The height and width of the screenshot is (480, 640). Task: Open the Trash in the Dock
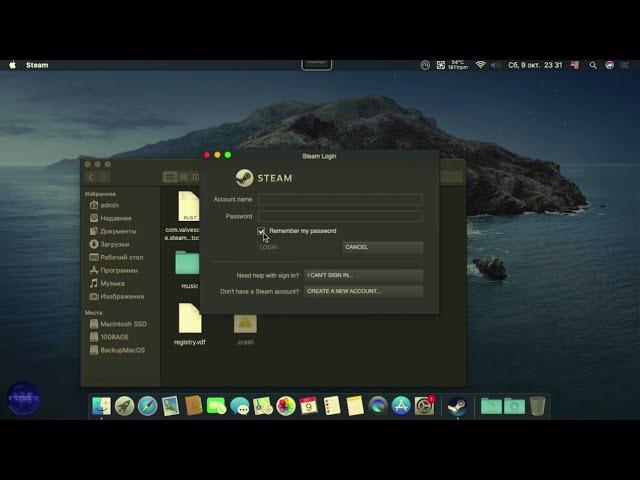click(x=538, y=406)
